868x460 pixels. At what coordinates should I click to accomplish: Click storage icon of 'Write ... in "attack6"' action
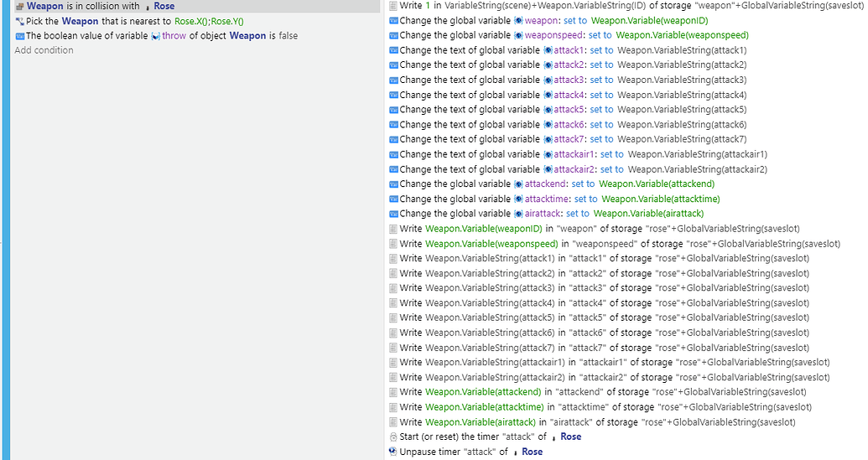point(393,333)
